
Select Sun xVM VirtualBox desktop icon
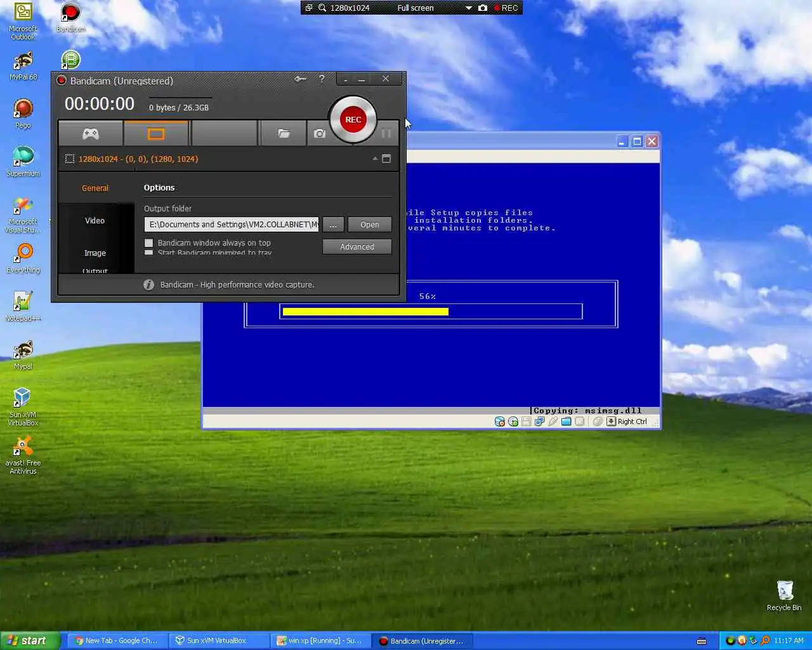tap(23, 407)
